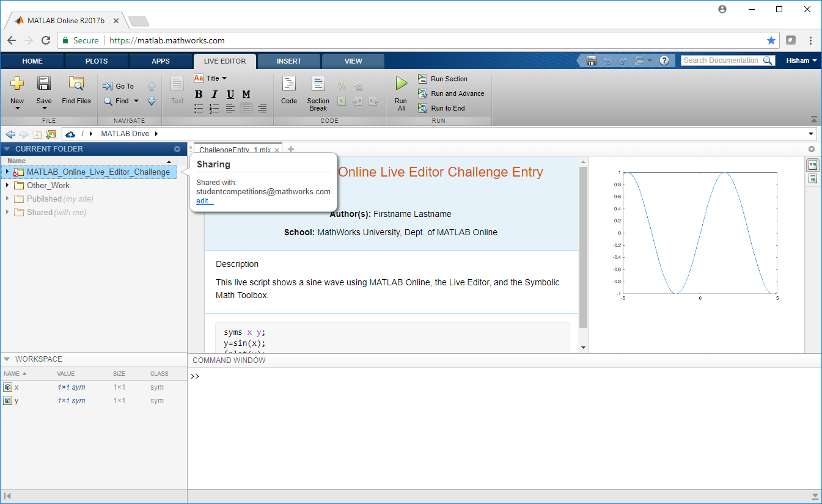Show output inline view icon

click(813, 178)
